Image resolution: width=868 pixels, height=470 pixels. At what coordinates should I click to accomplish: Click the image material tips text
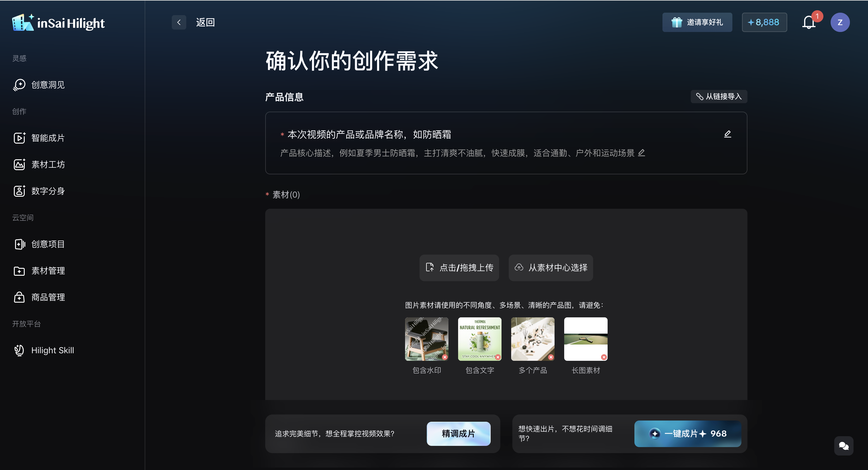point(504,305)
